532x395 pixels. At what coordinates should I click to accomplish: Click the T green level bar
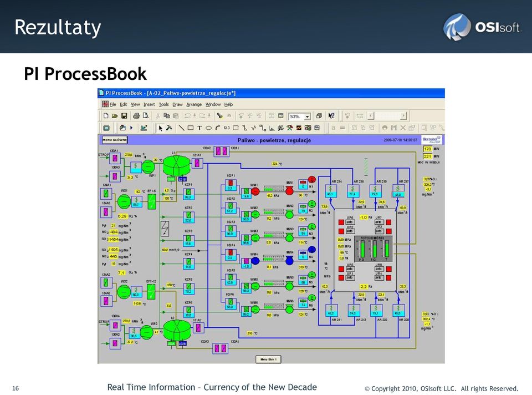pos(386,249)
